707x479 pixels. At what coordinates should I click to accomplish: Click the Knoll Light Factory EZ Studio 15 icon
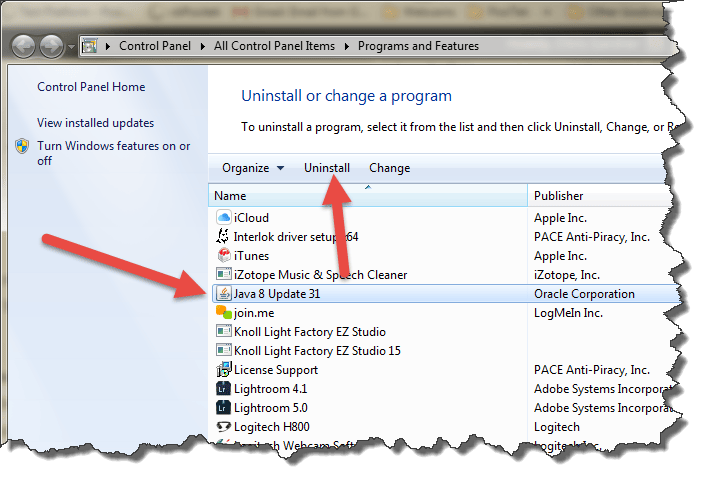[x=224, y=350]
